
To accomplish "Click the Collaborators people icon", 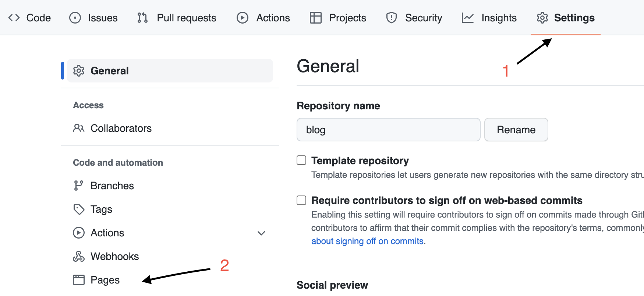I will pyautogui.click(x=79, y=128).
